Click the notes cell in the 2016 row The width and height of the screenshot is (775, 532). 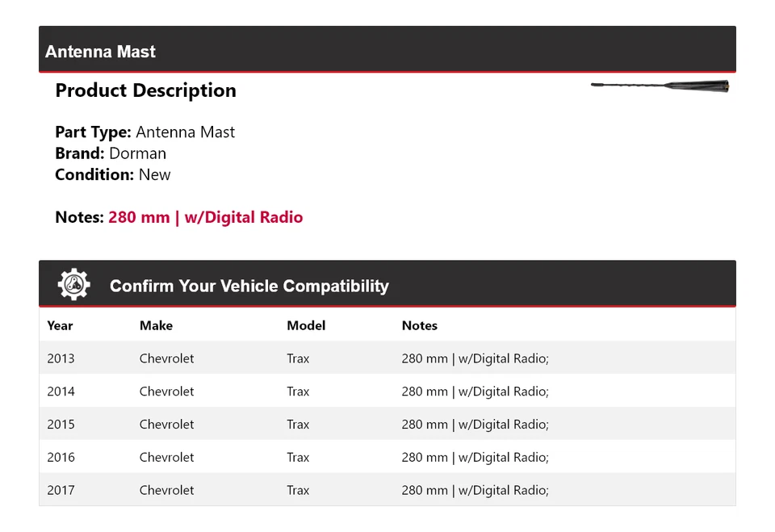475,458
